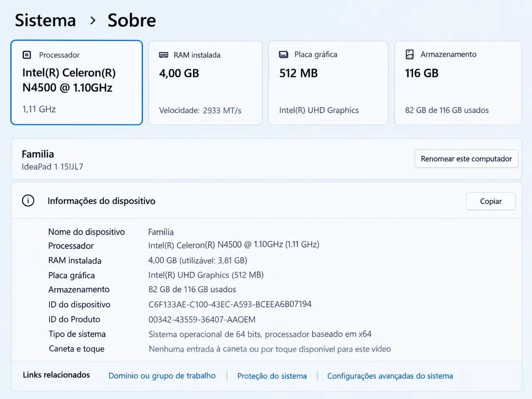Viewport: 532px width, 399px height.
Task: Click the breadcrumb chevron after Sistema
Action: click(x=93, y=20)
